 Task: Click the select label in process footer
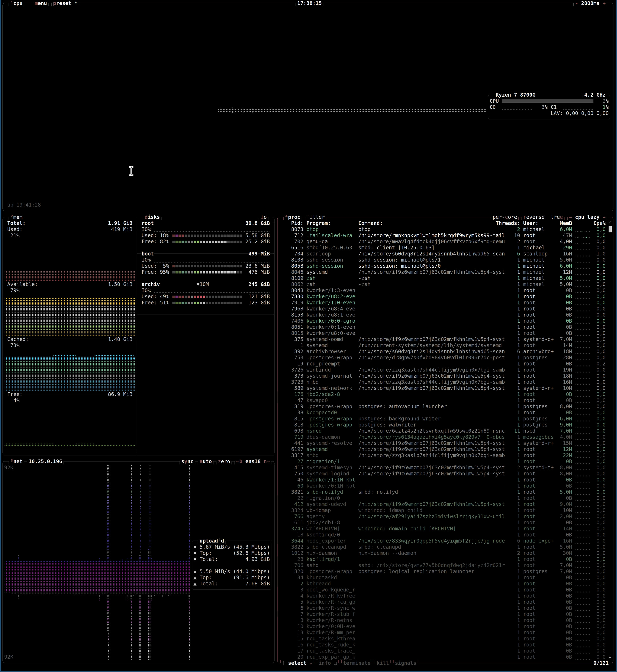coord(297,663)
